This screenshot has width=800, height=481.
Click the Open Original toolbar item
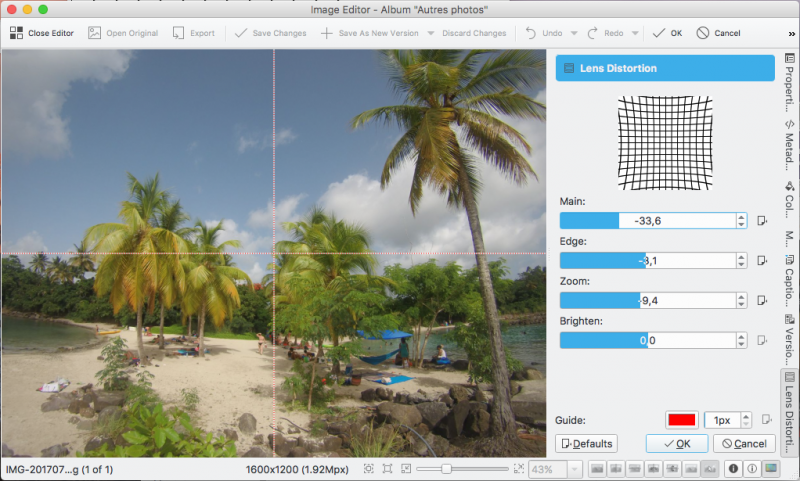click(123, 33)
